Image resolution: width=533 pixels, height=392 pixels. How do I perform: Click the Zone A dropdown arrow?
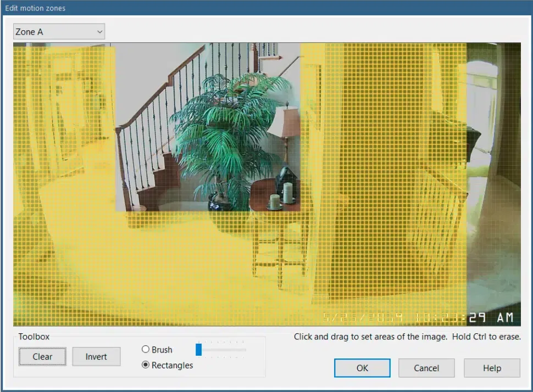coord(99,32)
